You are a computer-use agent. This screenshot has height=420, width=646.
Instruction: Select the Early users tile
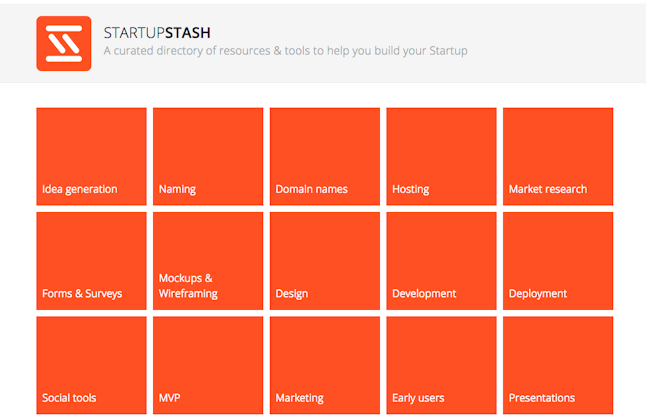click(x=441, y=365)
